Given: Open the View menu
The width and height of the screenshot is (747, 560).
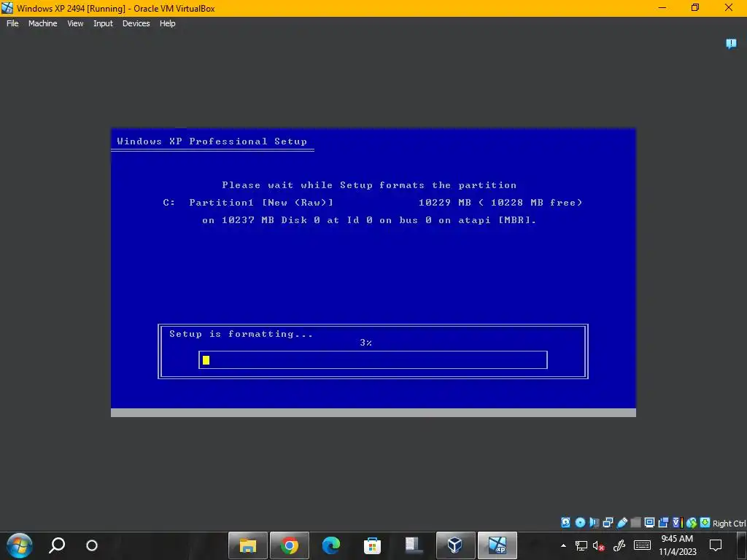Looking at the screenshot, I should (75, 23).
